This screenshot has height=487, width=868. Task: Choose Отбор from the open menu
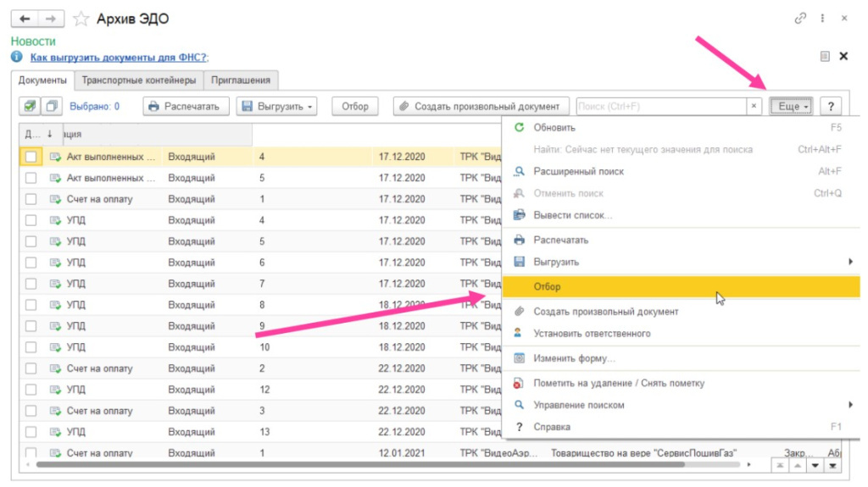(547, 287)
